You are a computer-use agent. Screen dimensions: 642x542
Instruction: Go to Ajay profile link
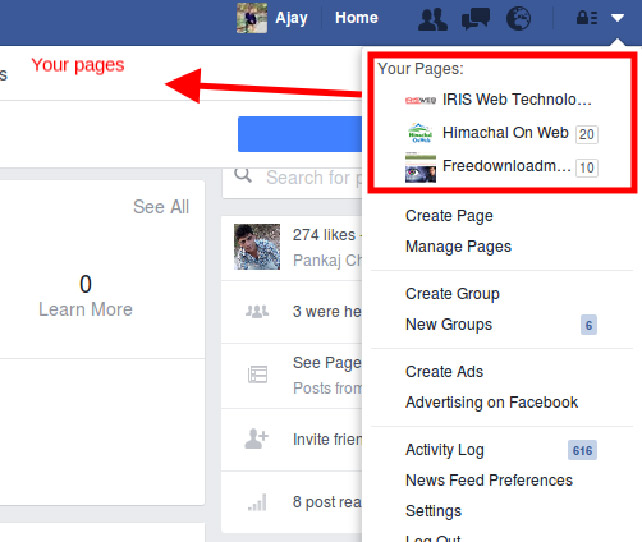(291, 18)
